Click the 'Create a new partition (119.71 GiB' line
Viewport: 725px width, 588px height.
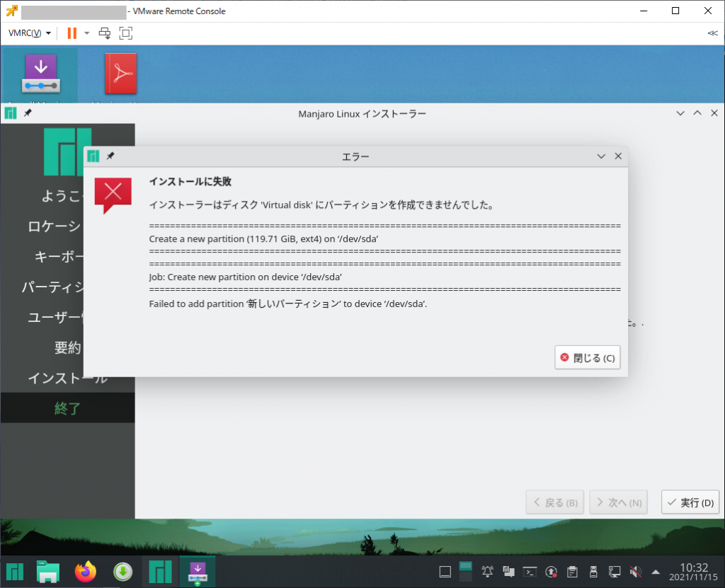tap(263, 239)
